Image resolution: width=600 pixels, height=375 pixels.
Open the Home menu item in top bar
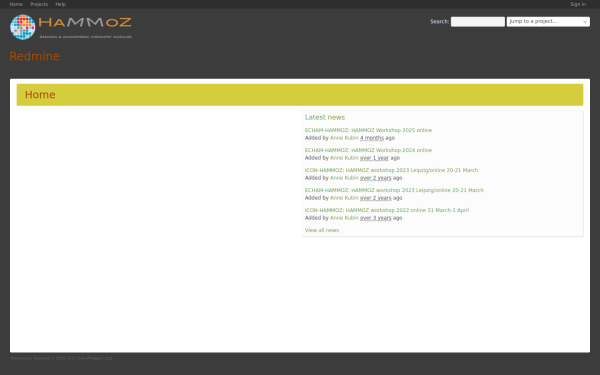point(16,4)
